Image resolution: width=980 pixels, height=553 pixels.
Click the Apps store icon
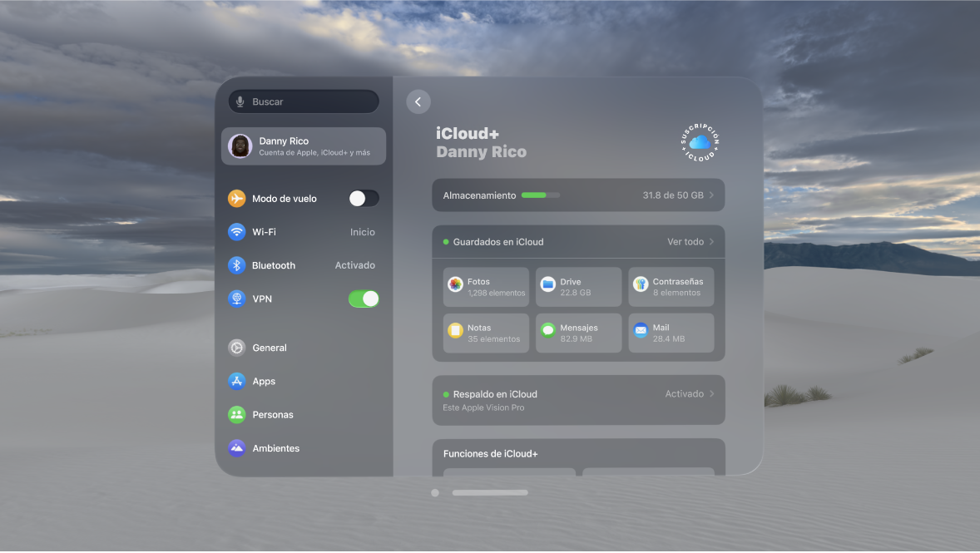click(x=236, y=381)
